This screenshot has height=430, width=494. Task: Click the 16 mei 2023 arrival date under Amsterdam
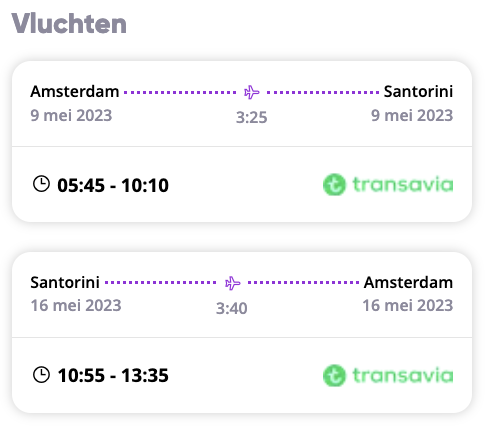(408, 306)
